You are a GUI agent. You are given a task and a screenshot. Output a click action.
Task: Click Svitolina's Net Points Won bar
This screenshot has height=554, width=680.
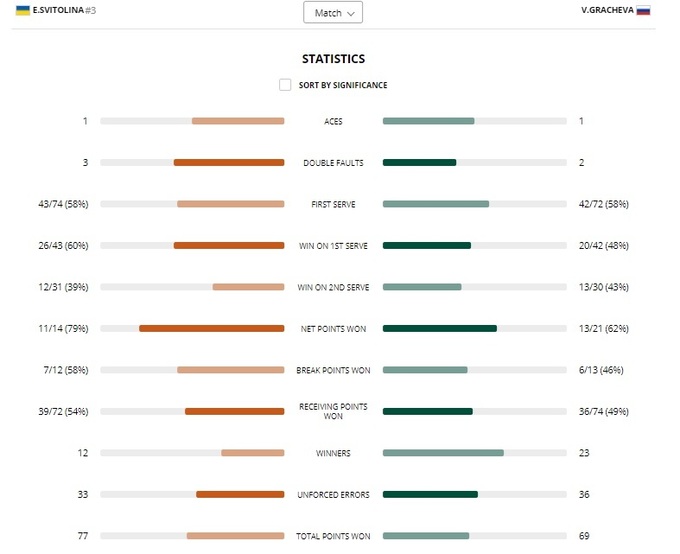(211, 328)
